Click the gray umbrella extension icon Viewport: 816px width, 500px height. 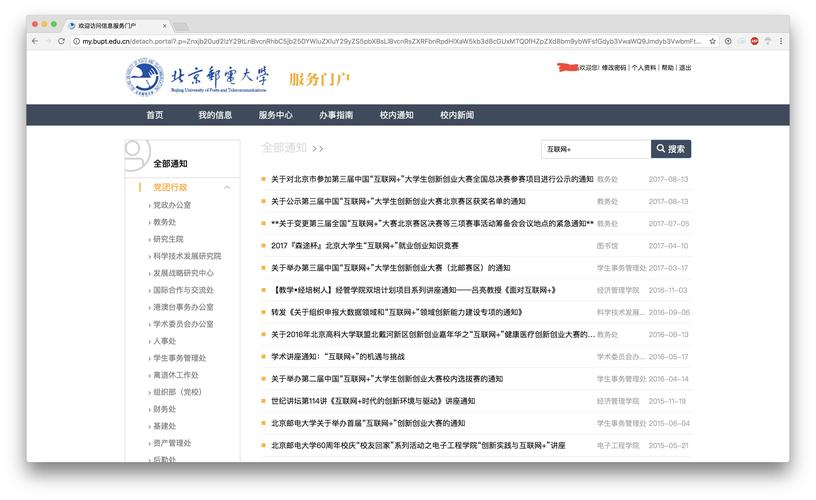pyautogui.click(x=768, y=41)
